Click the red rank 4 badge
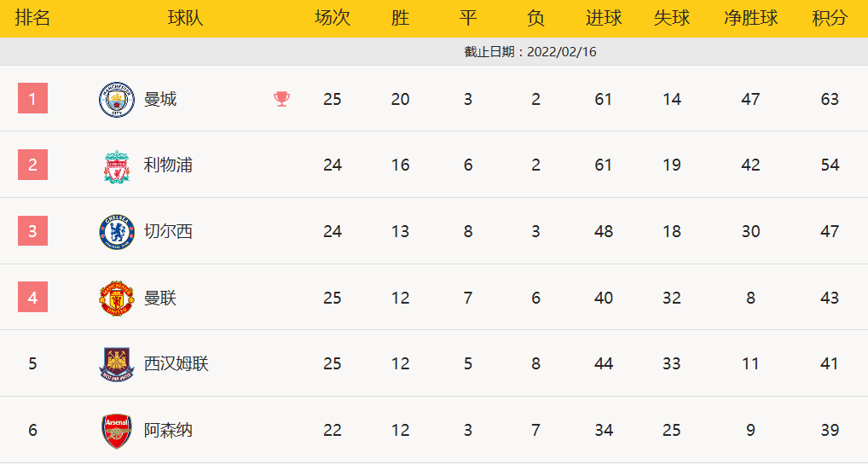868x464 pixels. coord(32,298)
